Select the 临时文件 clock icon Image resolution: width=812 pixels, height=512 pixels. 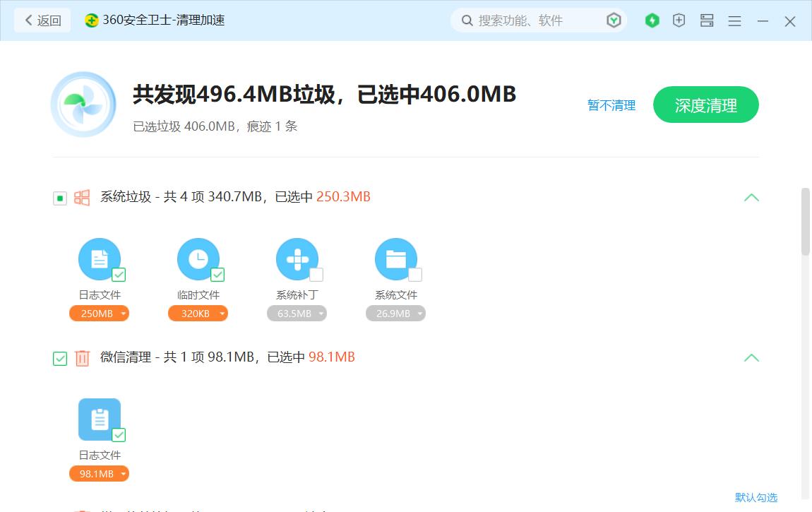(x=198, y=258)
